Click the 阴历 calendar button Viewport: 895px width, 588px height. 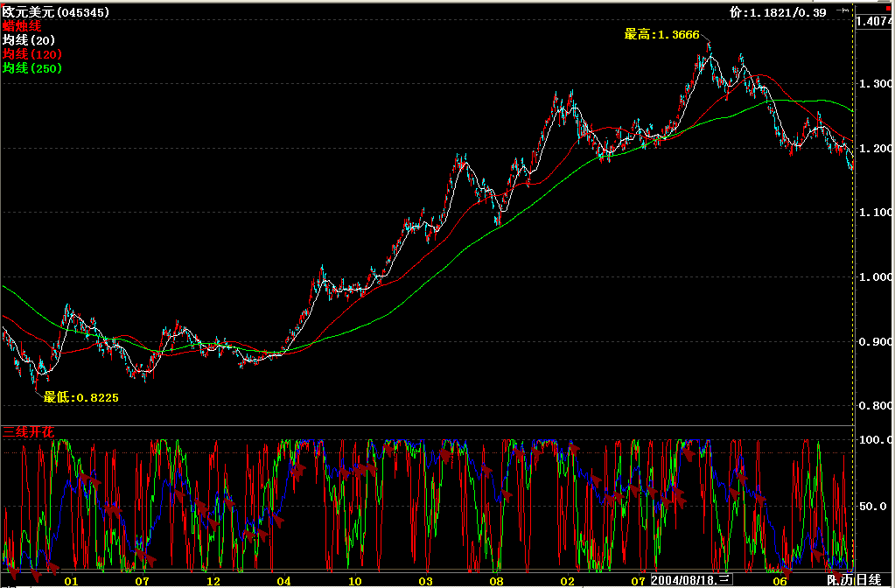click(x=841, y=581)
